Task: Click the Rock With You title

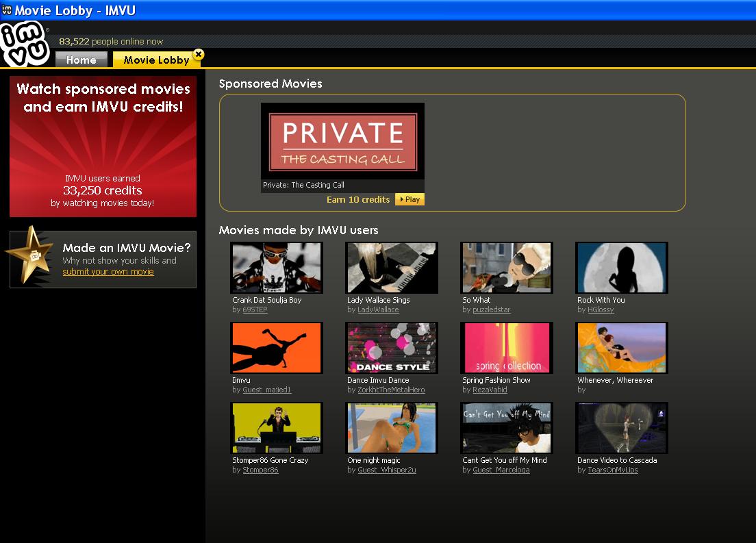Action: (601, 300)
